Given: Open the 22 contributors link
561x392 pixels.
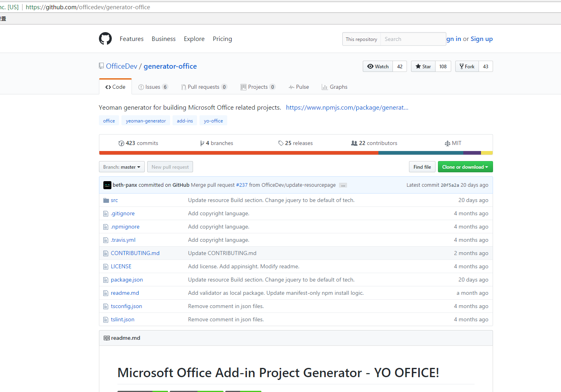Looking at the screenshot, I should pos(374,143).
